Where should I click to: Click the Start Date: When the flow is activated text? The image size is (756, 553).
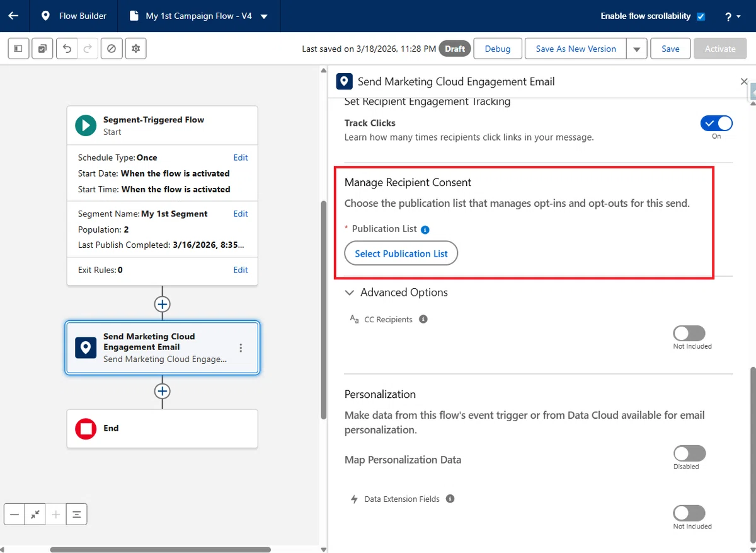point(154,173)
